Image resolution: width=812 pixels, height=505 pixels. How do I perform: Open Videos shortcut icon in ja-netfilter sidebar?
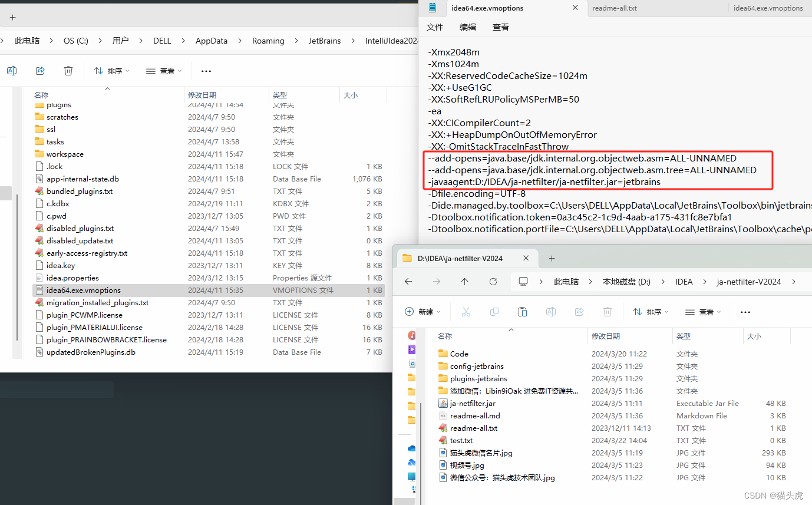pos(412,349)
